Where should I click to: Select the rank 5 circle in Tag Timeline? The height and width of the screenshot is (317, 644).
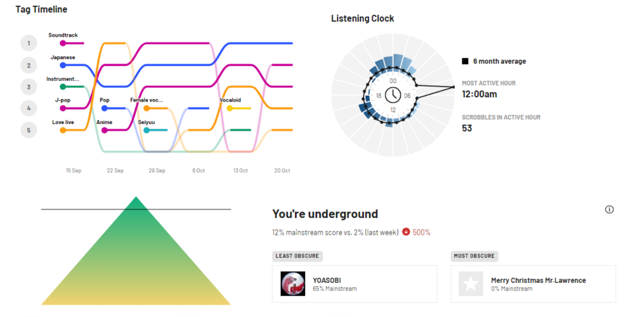28,130
